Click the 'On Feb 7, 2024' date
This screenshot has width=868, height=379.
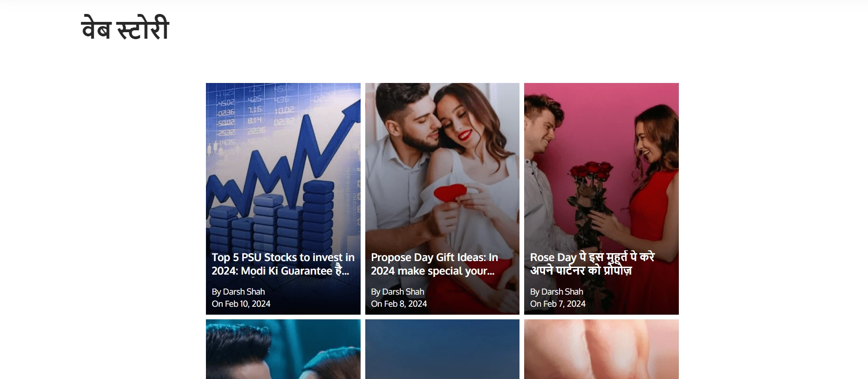tap(558, 303)
